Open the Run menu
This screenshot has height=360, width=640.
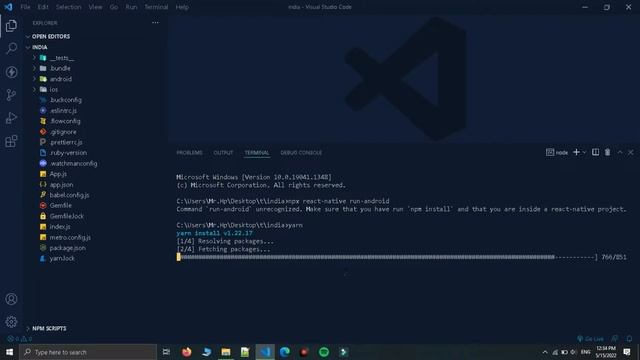[131, 7]
